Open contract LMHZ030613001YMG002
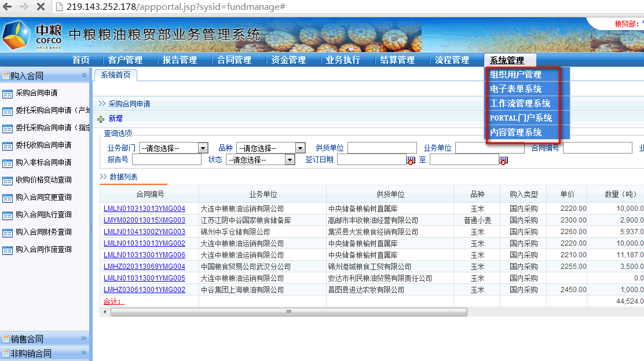Screen dimensions: 644x361 click(x=145, y=290)
